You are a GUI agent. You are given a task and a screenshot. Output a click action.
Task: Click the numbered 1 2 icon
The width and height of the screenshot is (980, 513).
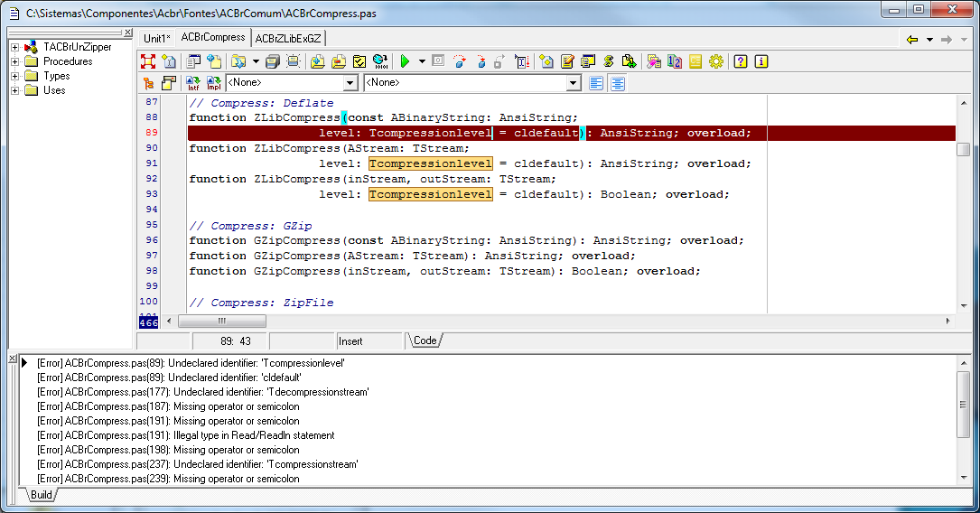coord(675,61)
